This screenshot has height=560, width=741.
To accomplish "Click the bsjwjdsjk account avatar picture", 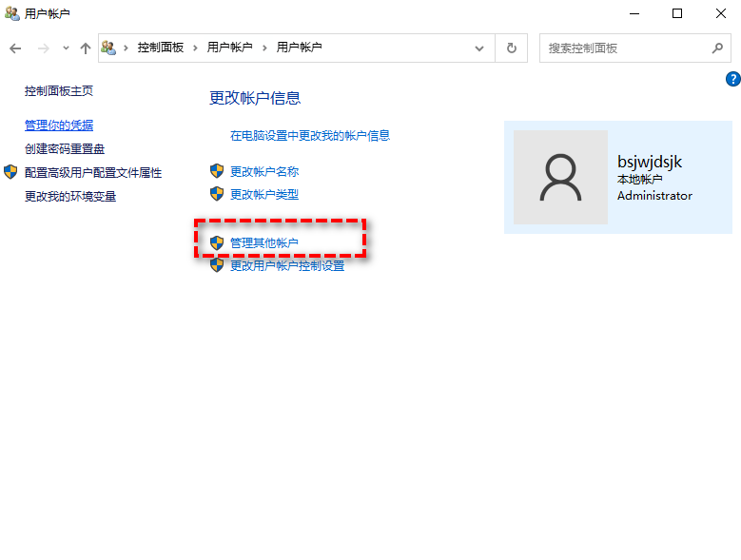I will (560, 178).
